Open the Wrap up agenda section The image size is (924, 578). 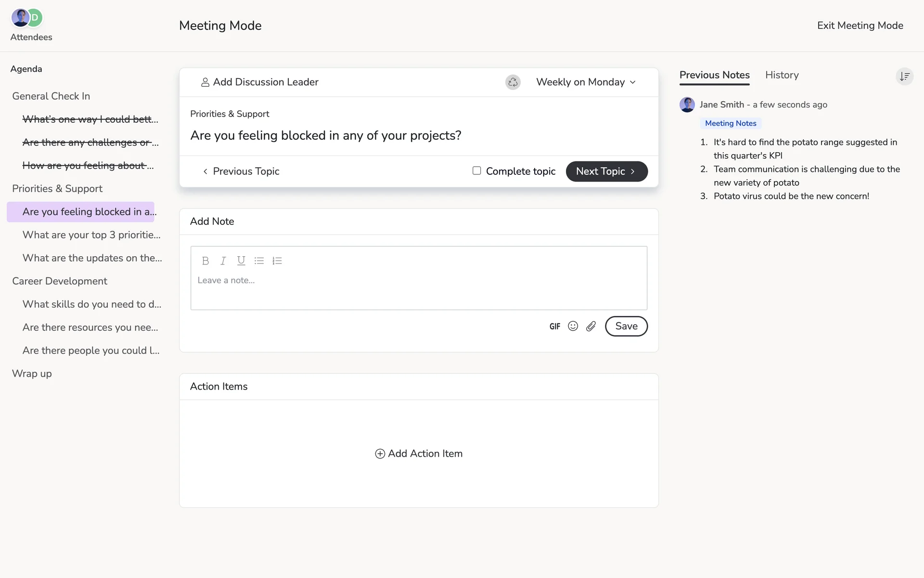[x=32, y=374]
